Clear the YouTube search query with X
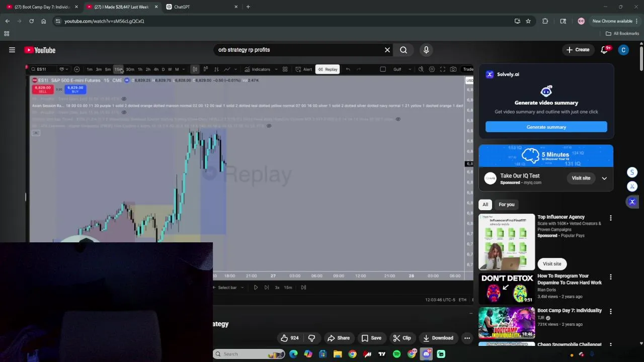Viewport: 644px width, 362px height. (387, 50)
